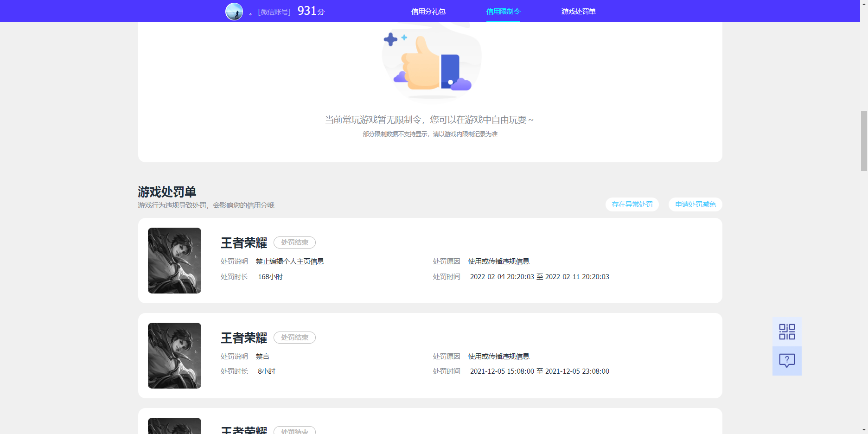Viewport: 868px width, 434px height.
Task: Click the user avatar in header
Action: click(234, 12)
